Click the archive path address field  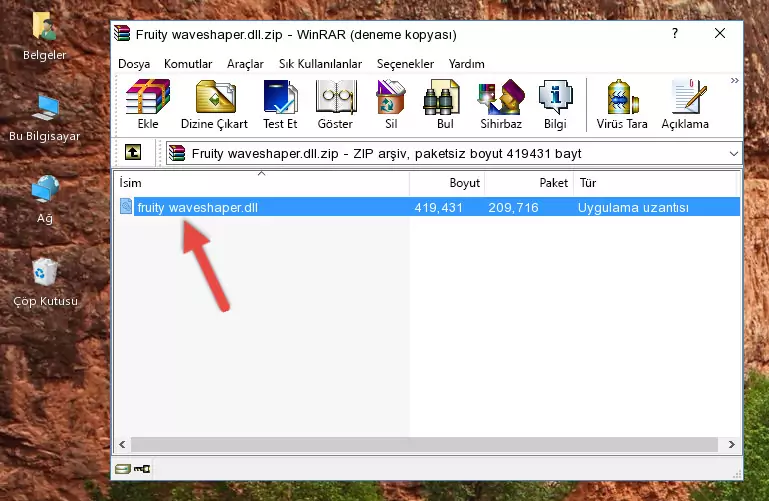454,153
